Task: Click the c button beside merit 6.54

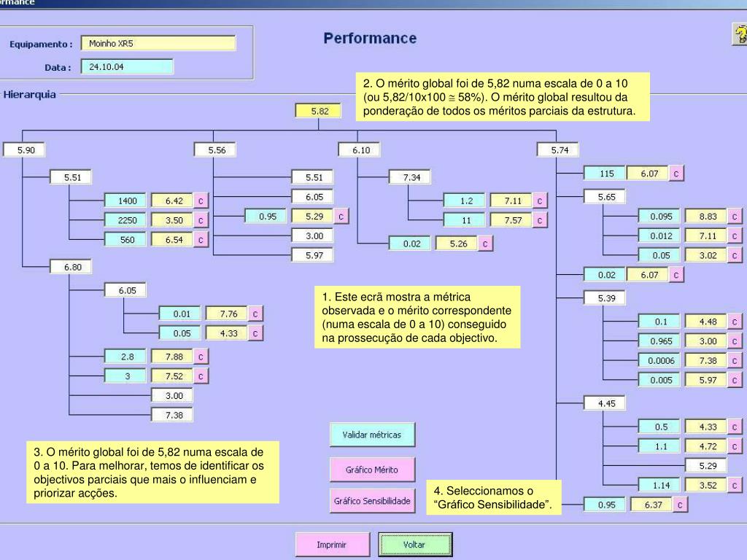Action: coord(201,240)
